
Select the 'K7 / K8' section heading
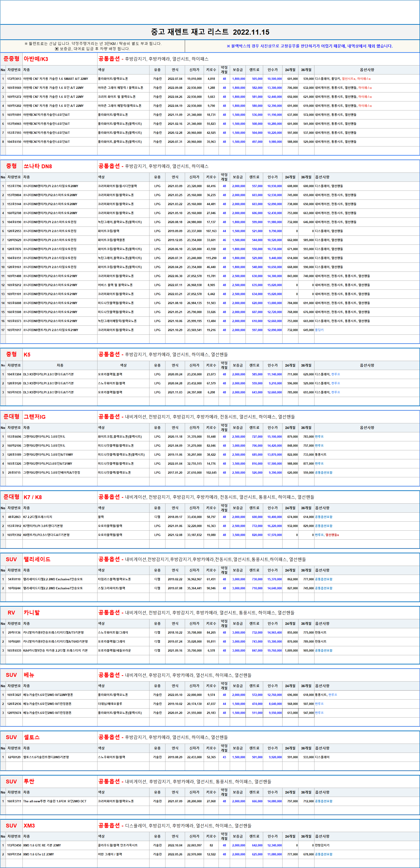[33, 497]
